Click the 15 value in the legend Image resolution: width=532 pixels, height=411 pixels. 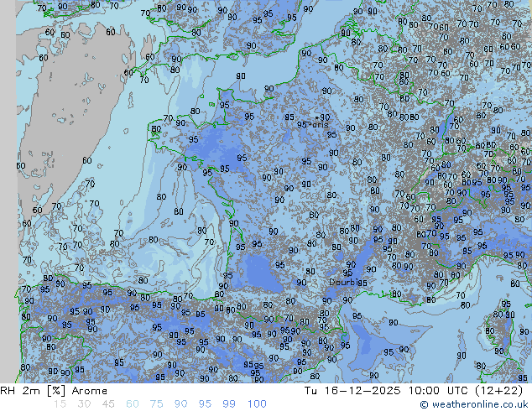59,404
